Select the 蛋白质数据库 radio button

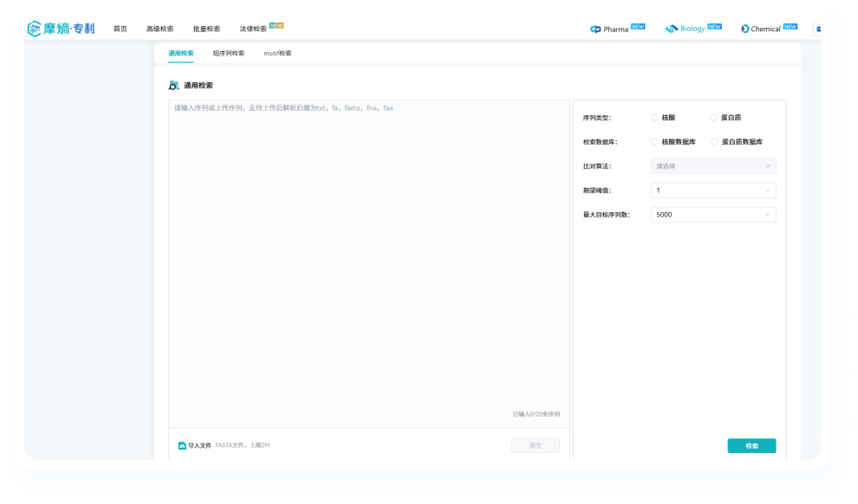(714, 141)
